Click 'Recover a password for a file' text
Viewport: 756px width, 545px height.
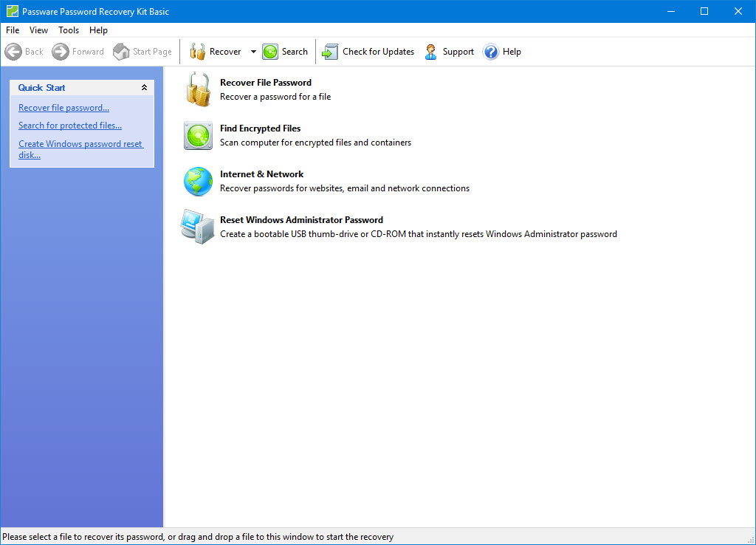pos(275,97)
